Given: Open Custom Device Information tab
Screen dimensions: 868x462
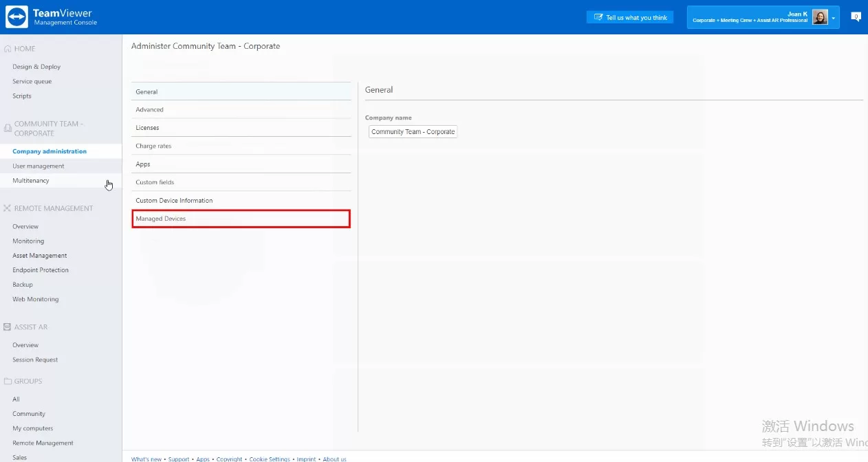Looking at the screenshot, I should click(241, 201).
